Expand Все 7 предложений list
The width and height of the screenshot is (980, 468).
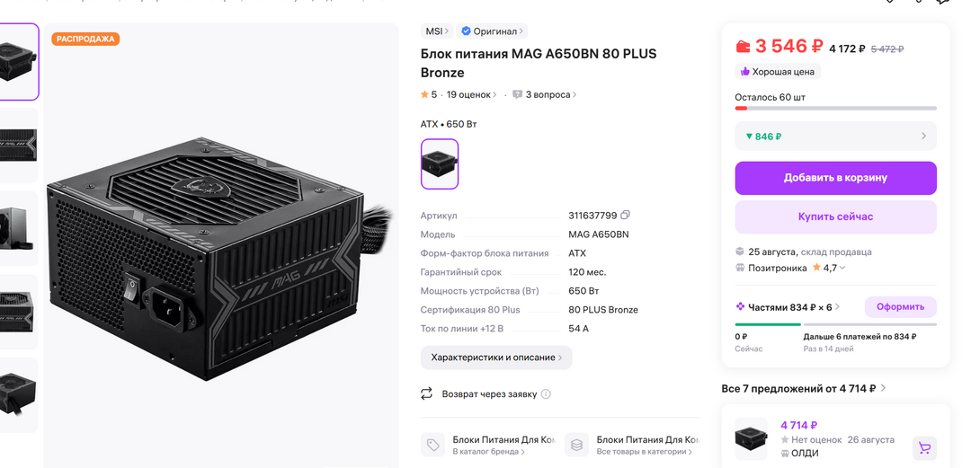pos(804,389)
